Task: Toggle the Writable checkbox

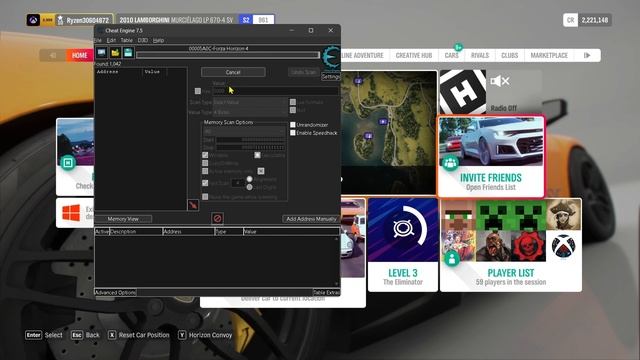Action: (205, 155)
